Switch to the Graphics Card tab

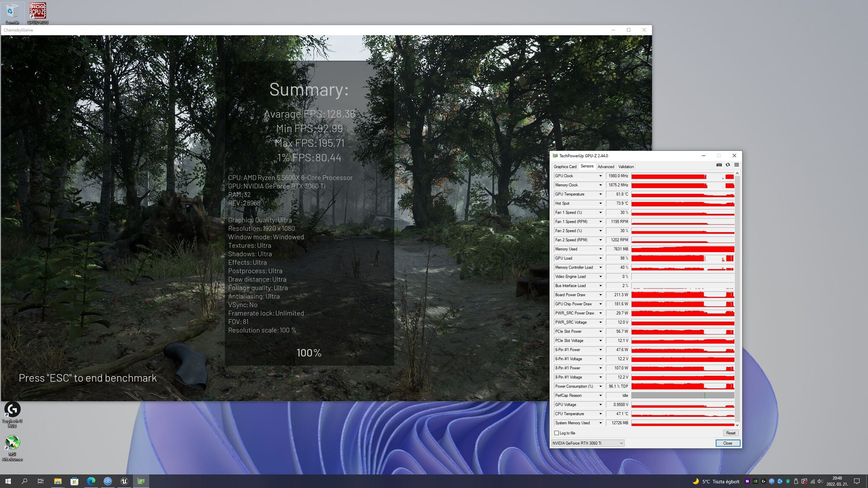[565, 167]
